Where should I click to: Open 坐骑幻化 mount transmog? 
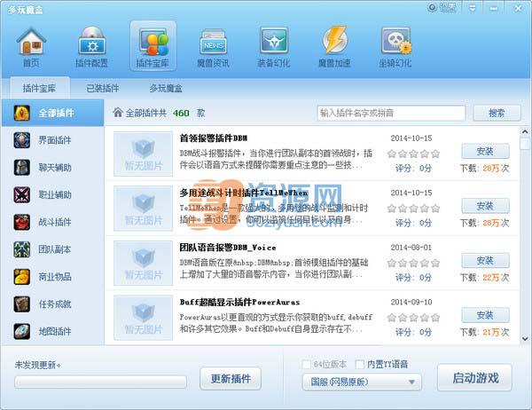(395, 48)
